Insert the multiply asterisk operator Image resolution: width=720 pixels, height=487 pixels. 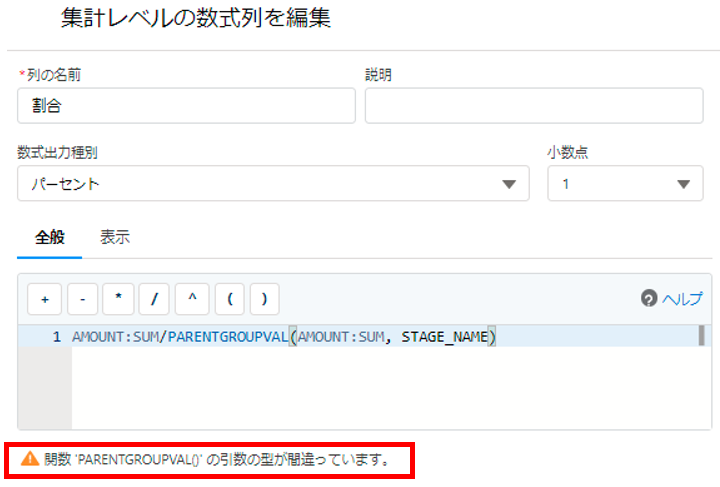point(118,299)
